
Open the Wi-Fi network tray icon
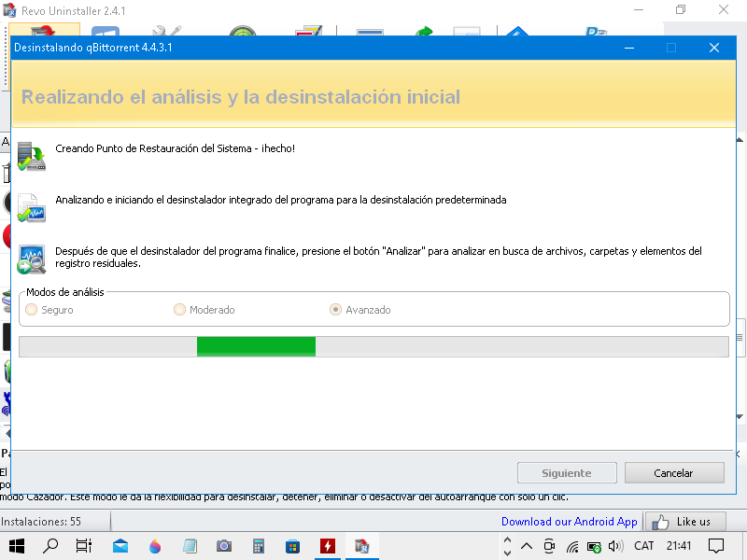coord(572,547)
